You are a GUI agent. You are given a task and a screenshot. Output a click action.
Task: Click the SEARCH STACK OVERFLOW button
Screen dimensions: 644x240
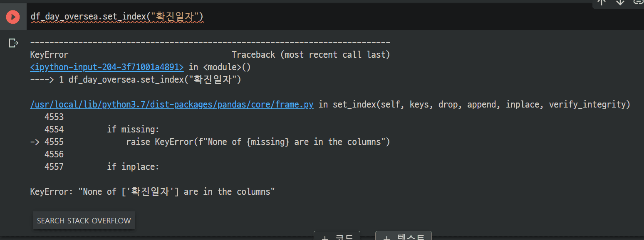pyautogui.click(x=84, y=220)
